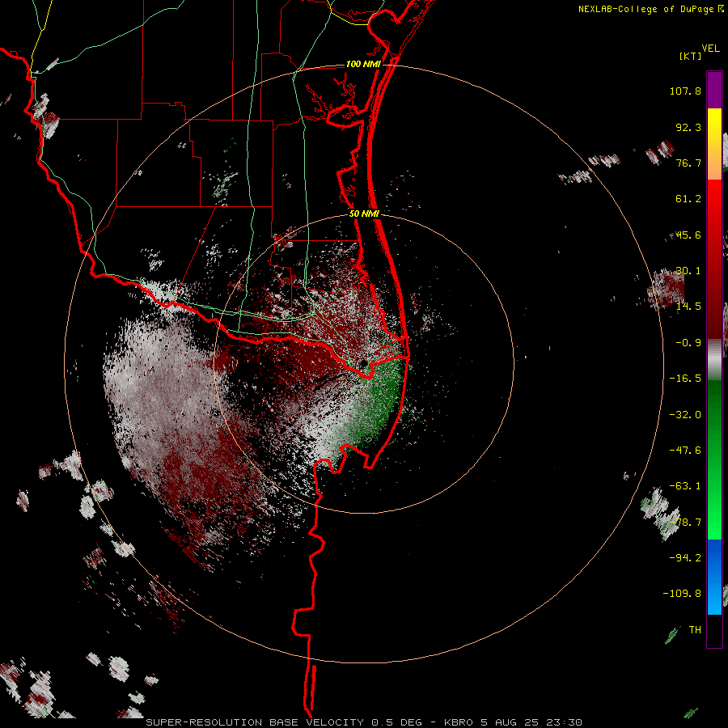The width and height of the screenshot is (728, 728).
Task: Select the black TH color bar segment
Action: pyautogui.click(x=714, y=630)
